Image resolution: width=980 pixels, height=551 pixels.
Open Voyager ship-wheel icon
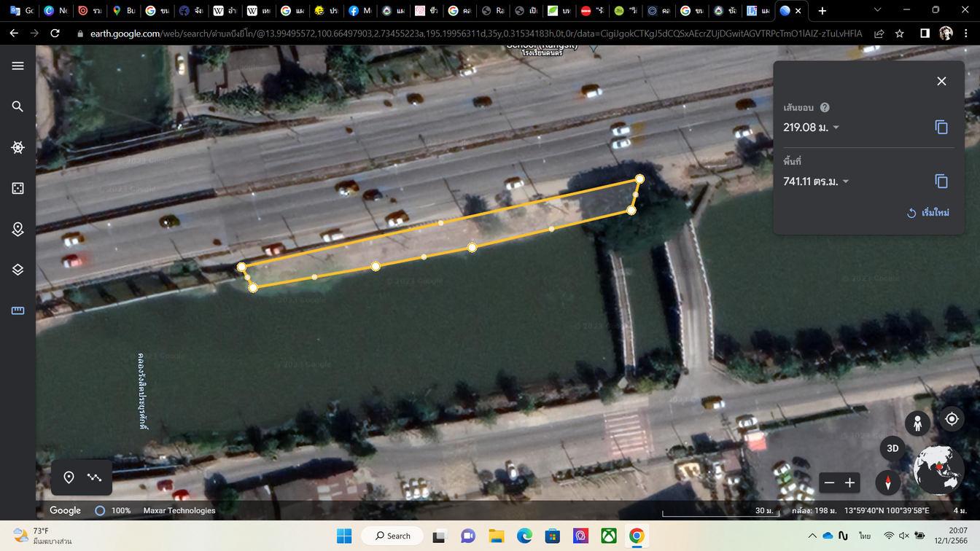18,147
